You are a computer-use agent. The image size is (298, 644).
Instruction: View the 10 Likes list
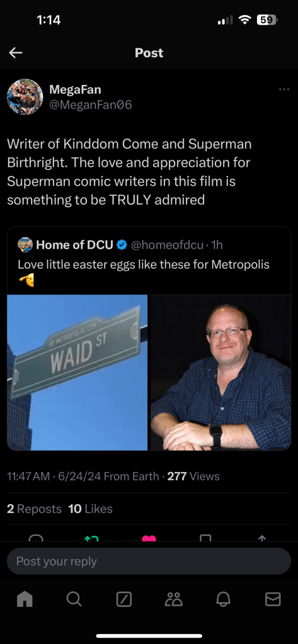pyautogui.click(x=91, y=509)
